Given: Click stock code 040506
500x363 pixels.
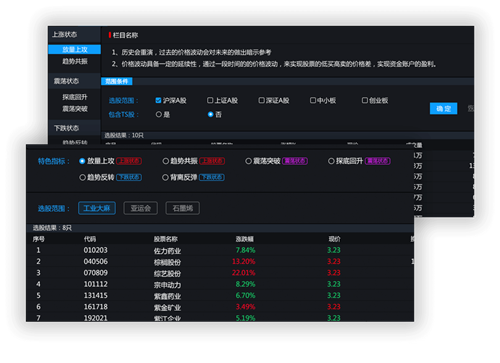Looking at the screenshot, I should [x=96, y=261].
